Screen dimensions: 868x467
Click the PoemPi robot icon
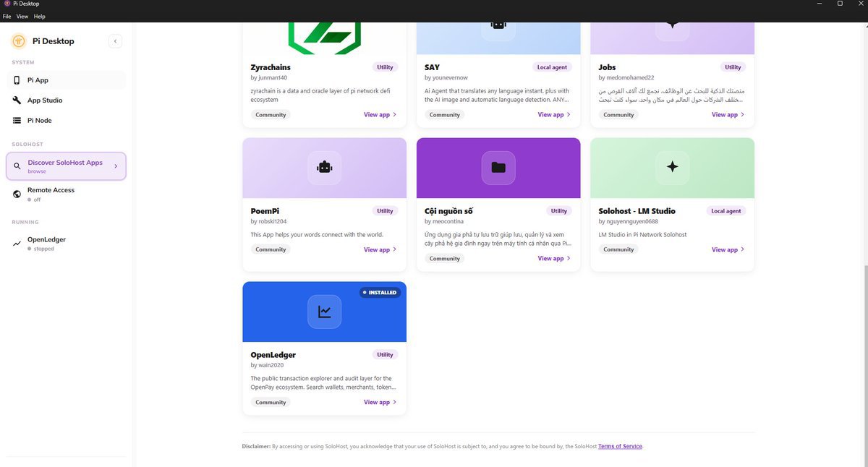point(324,167)
